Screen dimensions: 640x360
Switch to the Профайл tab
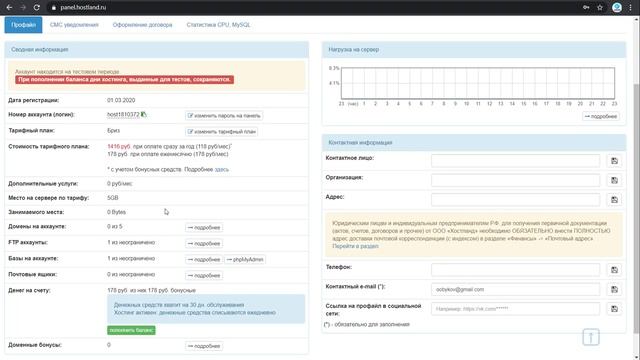pos(23,25)
